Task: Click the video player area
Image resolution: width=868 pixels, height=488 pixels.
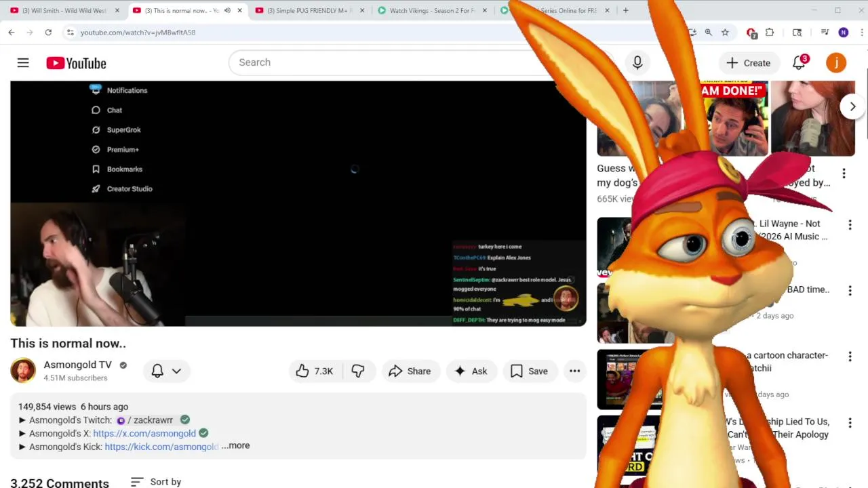Action: [298, 203]
